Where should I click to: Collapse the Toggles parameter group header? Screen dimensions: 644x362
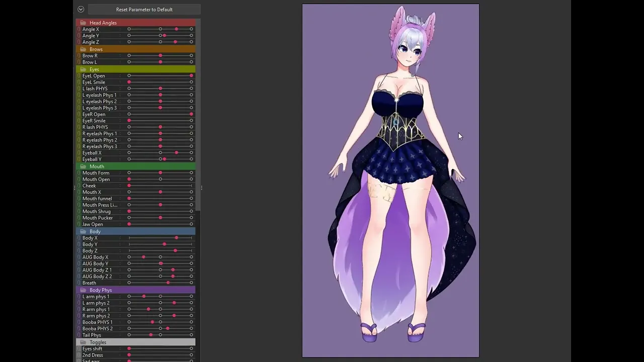coord(135,342)
